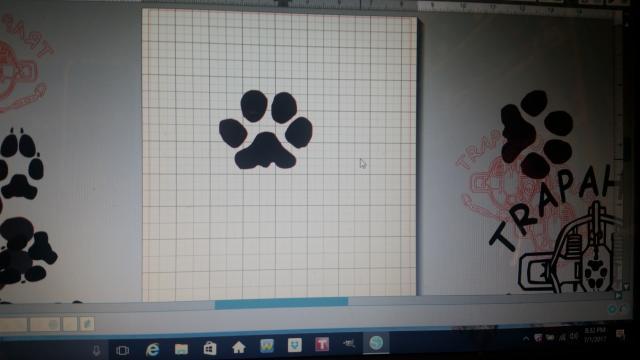Open the Action Center notifications icon
This screenshot has width=640, height=360.
pos(620,335)
